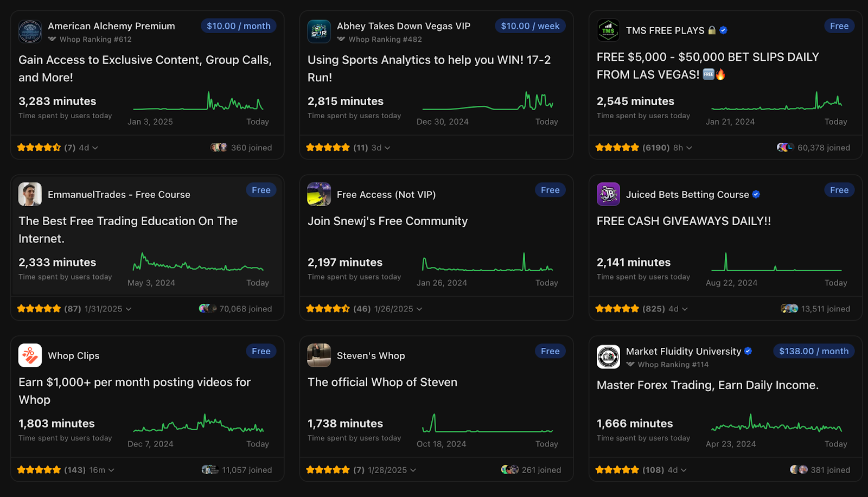
Task: Click the $10.00 / month price badge
Action: 238,26
